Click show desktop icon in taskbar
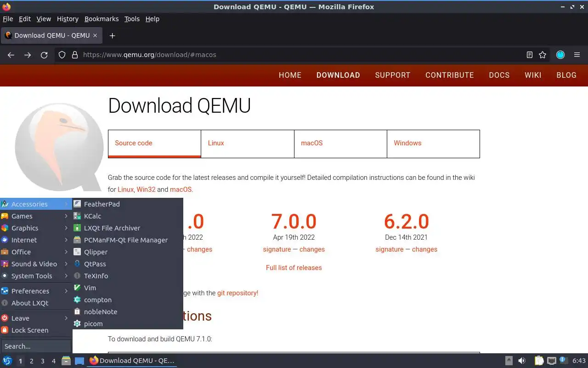 click(x=79, y=361)
